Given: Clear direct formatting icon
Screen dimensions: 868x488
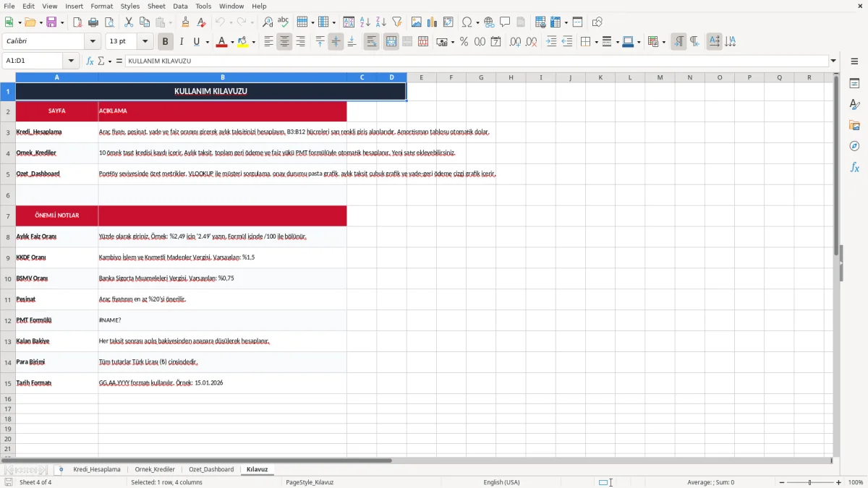Looking at the screenshot, I should click(202, 22).
